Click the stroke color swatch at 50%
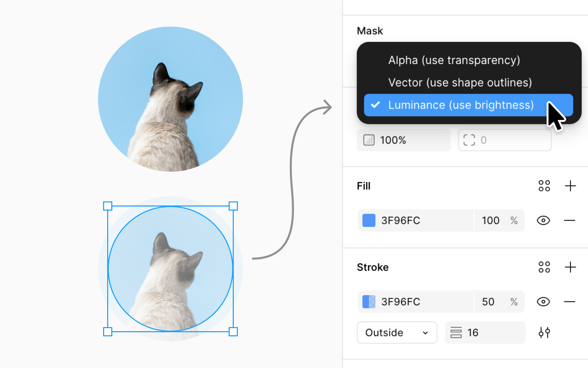The height and width of the screenshot is (368, 588). tap(369, 302)
